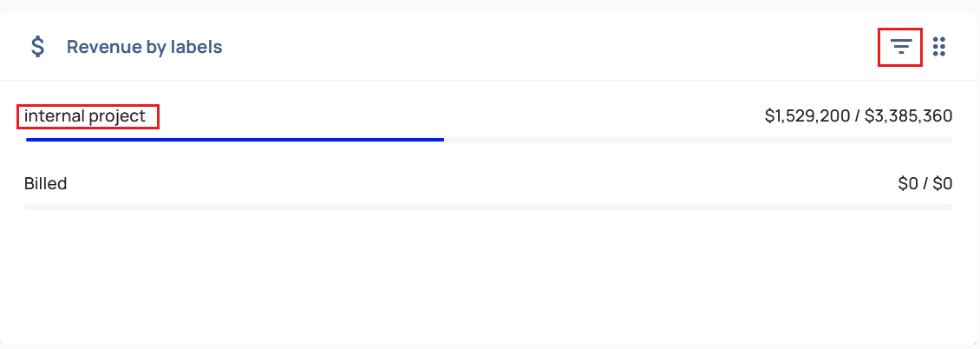The image size is (980, 349).
Task: Select the "internal project" label
Action: click(85, 115)
